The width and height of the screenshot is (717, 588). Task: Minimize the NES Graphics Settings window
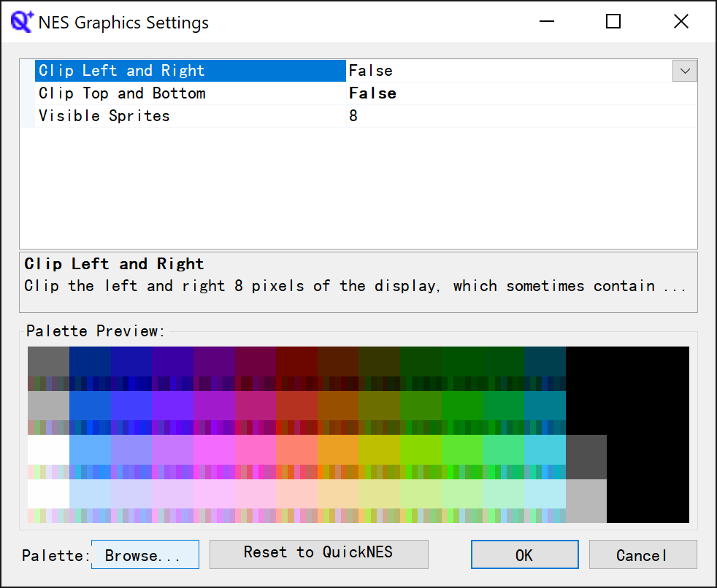[546, 21]
